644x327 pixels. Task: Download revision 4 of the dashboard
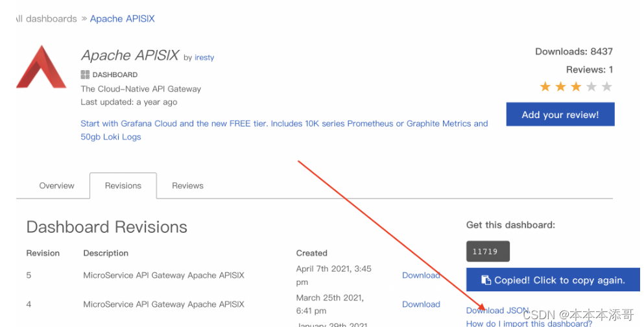(x=421, y=304)
